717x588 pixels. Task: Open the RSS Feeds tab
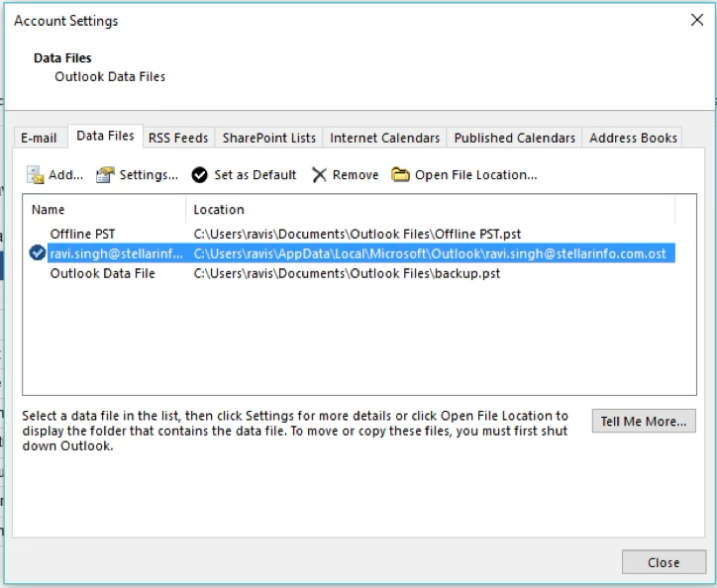point(178,138)
